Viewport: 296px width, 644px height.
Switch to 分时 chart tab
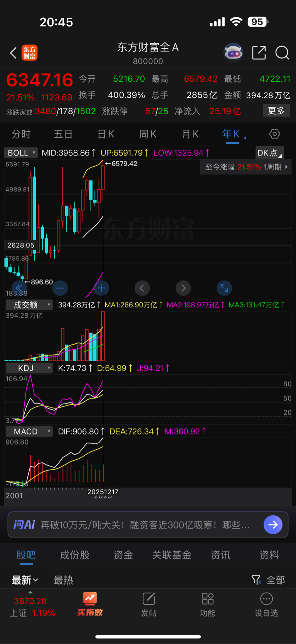[21, 134]
